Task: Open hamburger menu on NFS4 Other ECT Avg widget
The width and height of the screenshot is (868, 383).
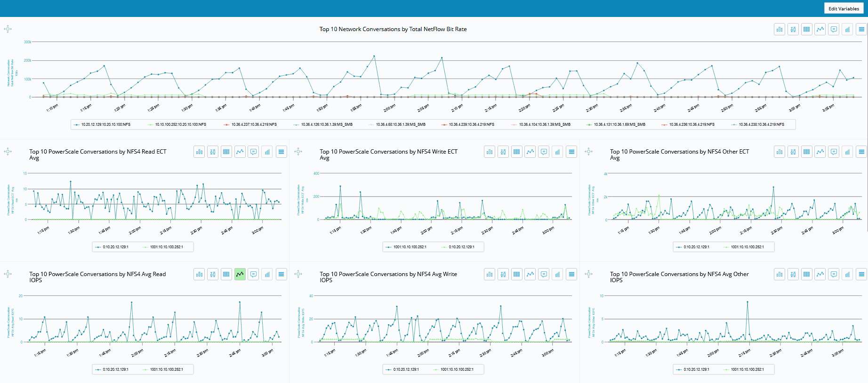Action: (861, 152)
